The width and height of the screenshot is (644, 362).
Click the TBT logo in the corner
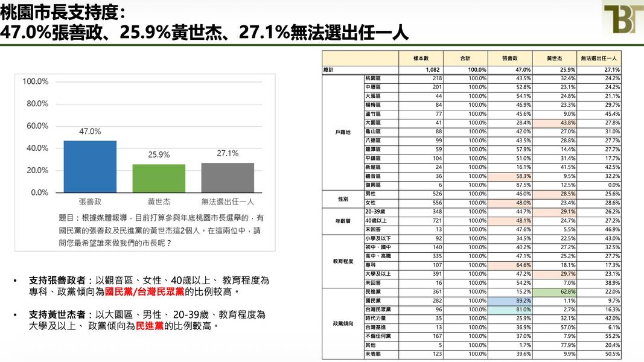pos(623,19)
